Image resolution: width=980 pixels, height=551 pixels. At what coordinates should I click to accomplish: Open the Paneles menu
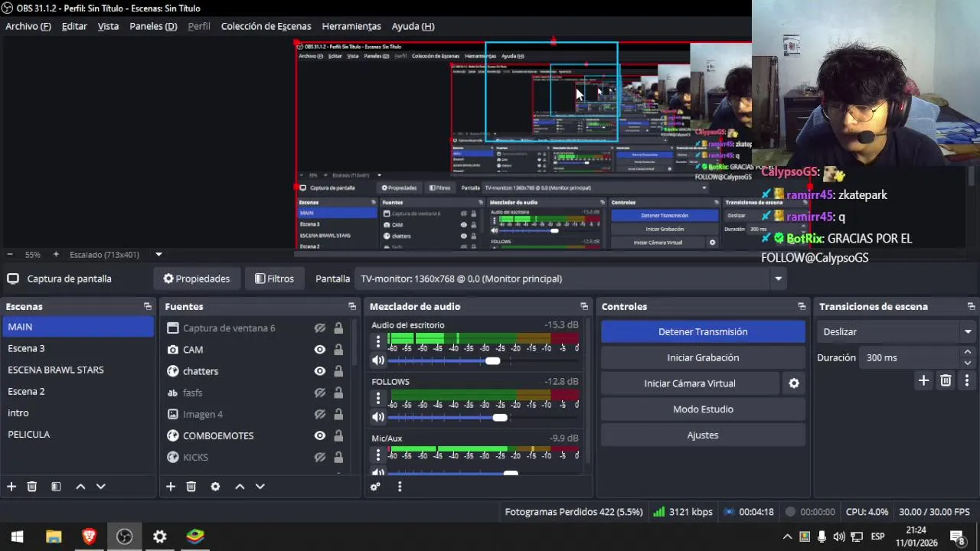pos(153,26)
